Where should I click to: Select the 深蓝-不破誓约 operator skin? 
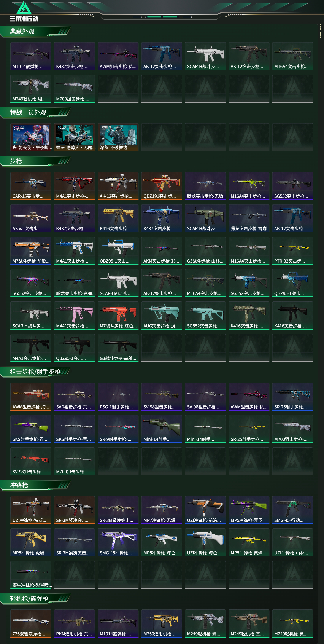[118, 137]
